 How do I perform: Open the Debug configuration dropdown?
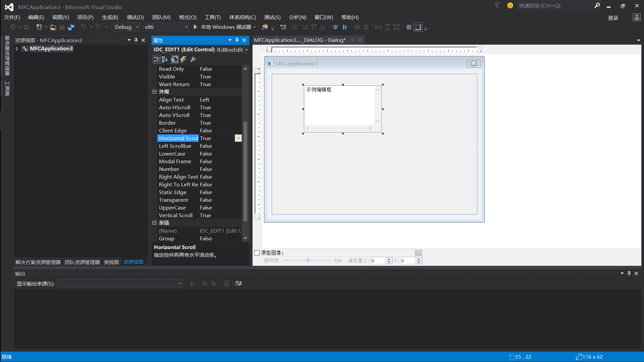coord(137,27)
